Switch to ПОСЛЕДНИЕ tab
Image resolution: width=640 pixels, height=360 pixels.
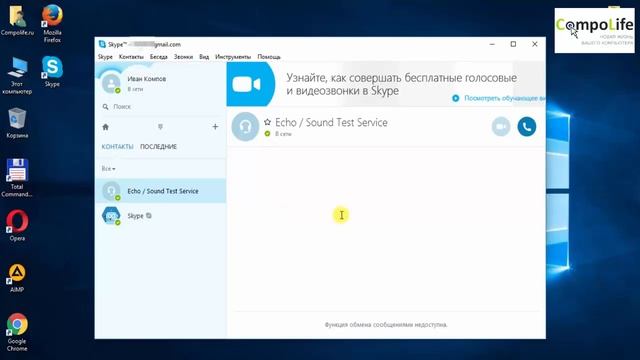tap(158, 147)
